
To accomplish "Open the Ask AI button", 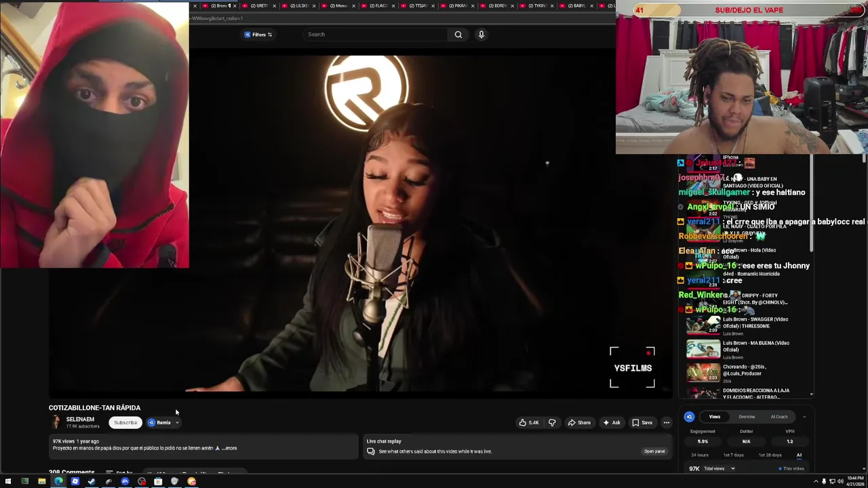I will [x=612, y=422].
